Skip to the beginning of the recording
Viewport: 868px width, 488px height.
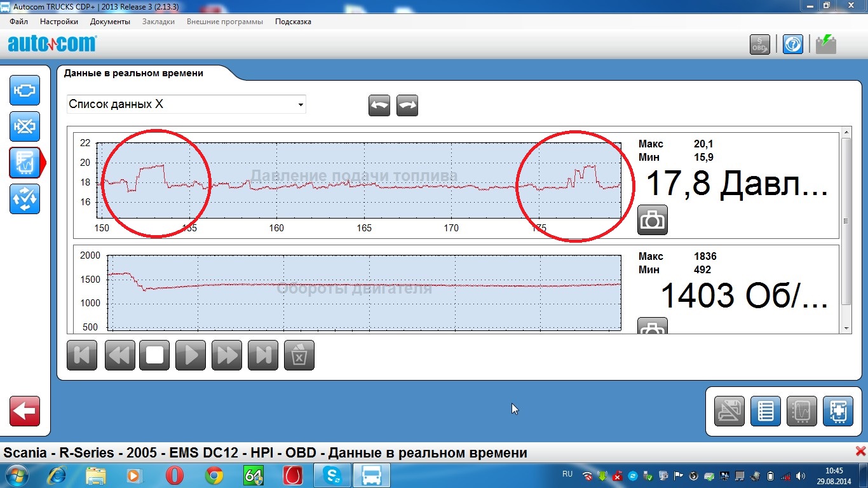(82, 355)
